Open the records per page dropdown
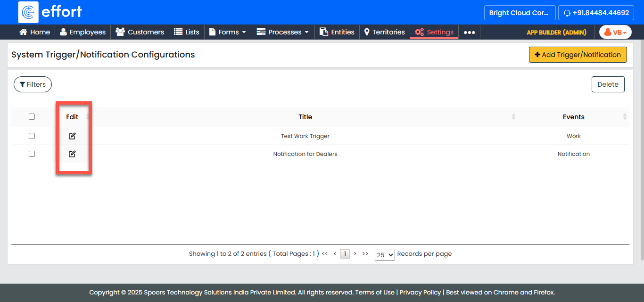 (x=384, y=255)
